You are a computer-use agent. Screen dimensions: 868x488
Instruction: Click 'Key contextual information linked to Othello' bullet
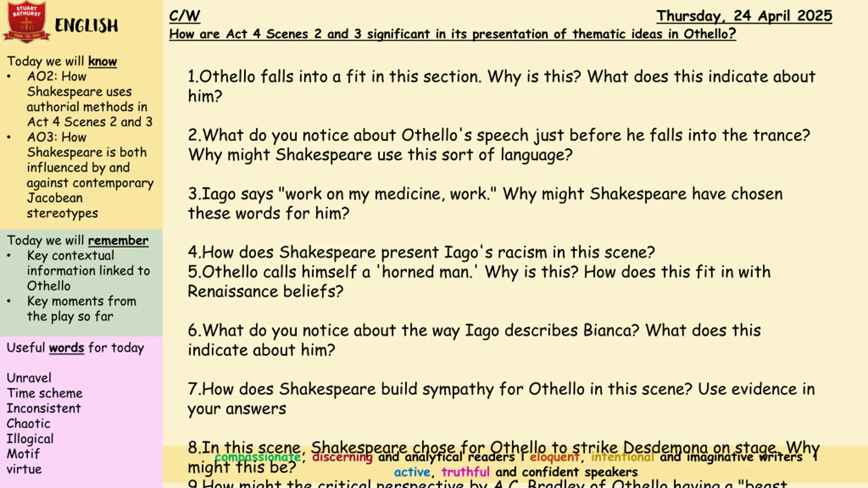click(x=88, y=271)
